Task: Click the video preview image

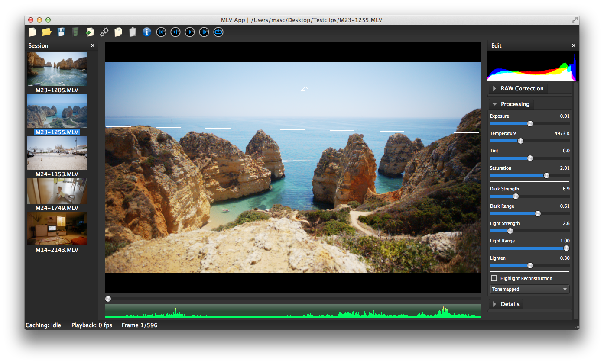Action: 293,168
